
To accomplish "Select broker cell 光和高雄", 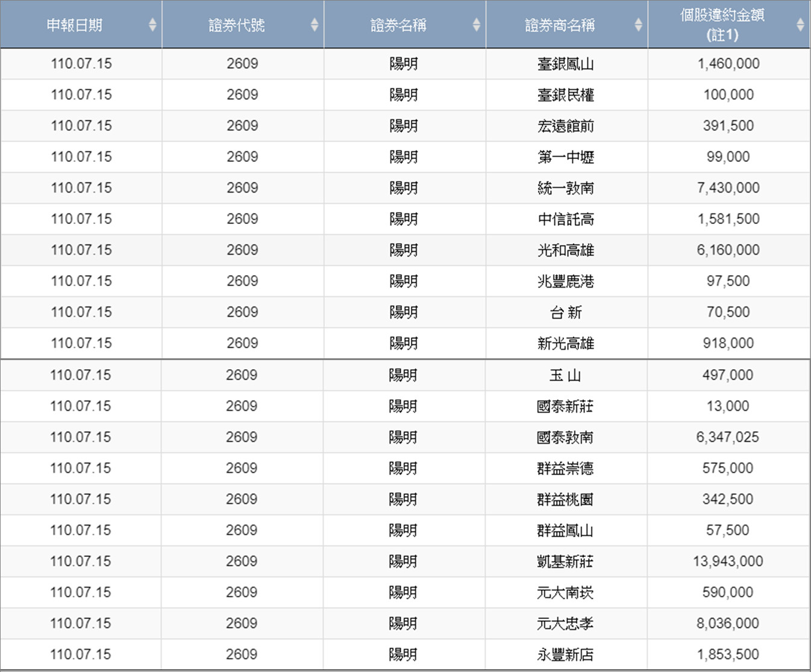I will 566,250.
